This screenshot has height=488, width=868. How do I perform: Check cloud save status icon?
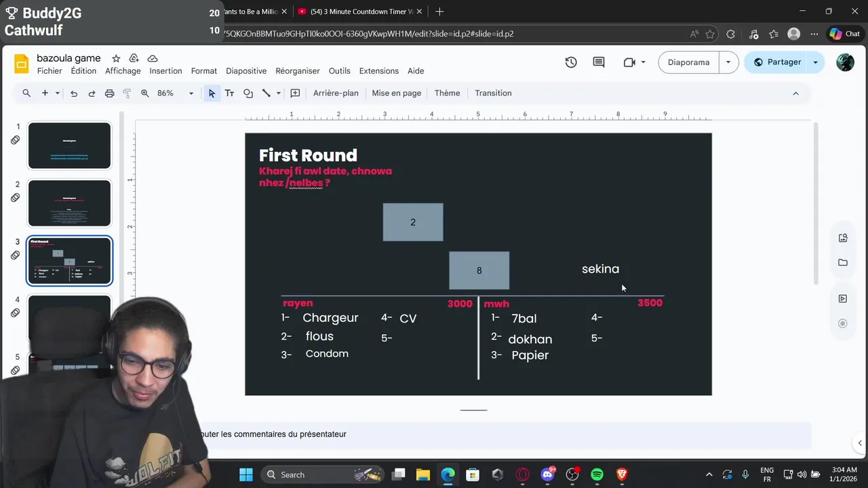[x=153, y=58]
